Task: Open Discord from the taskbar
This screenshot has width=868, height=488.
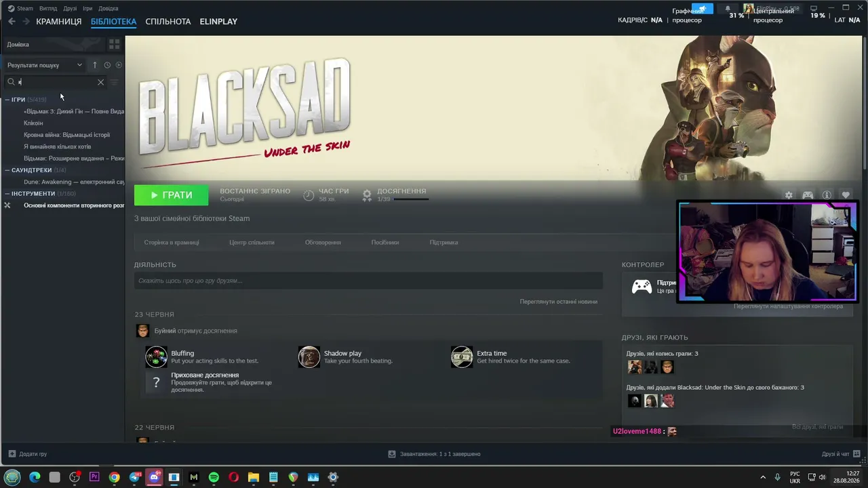Action: 155,477
